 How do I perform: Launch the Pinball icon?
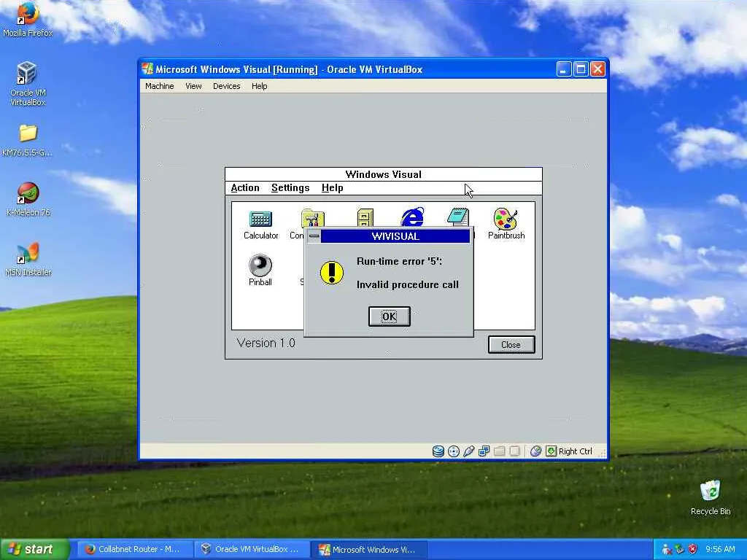tap(260, 271)
